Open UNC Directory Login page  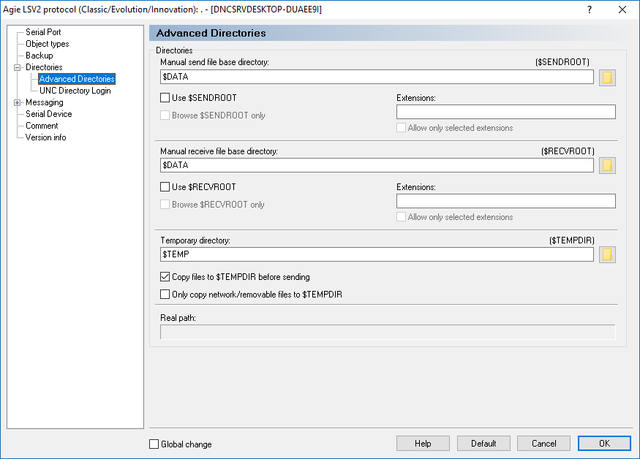(75, 91)
